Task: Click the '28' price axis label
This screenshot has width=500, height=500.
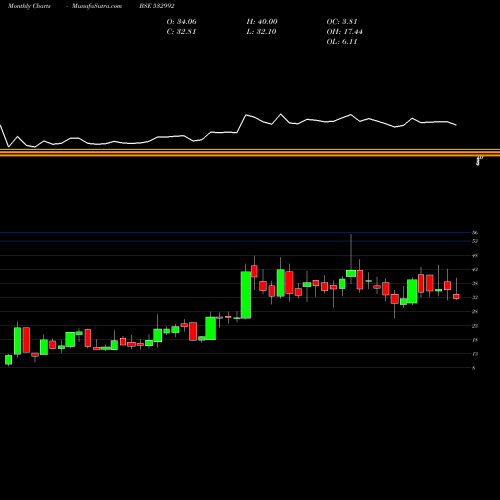Action: coord(475,312)
